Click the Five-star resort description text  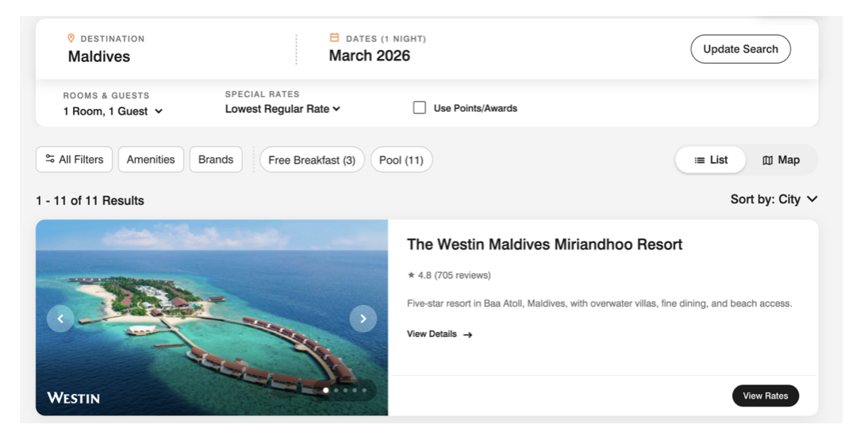[x=600, y=303]
